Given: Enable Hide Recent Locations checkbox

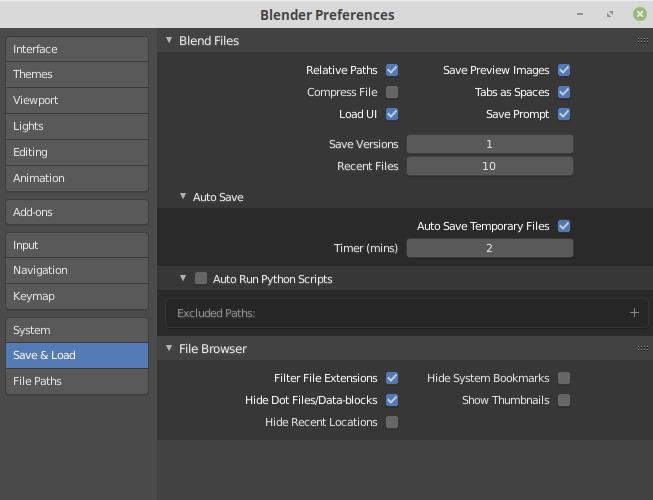Looking at the screenshot, I should [392, 422].
